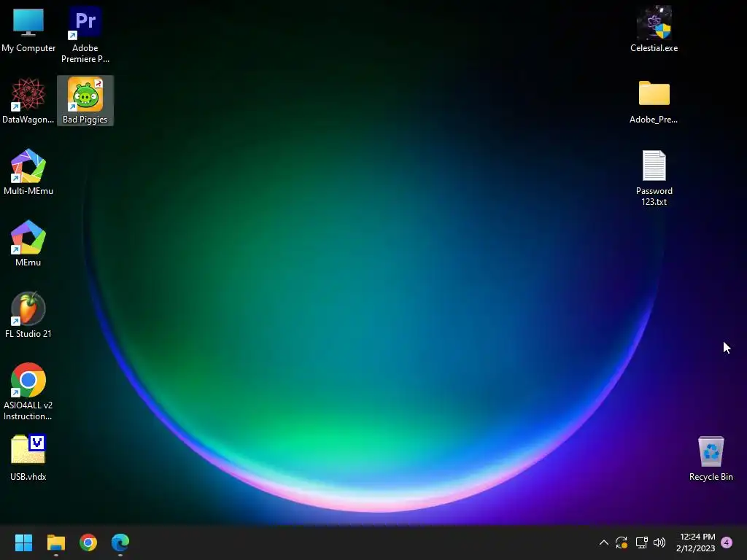Open the network status tray icon
This screenshot has width=747, height=560.
[x=641, y=542]
